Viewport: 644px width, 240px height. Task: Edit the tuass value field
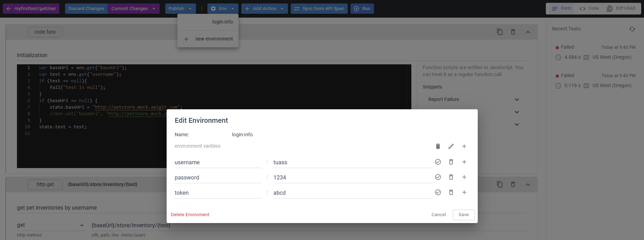[353, 162]
